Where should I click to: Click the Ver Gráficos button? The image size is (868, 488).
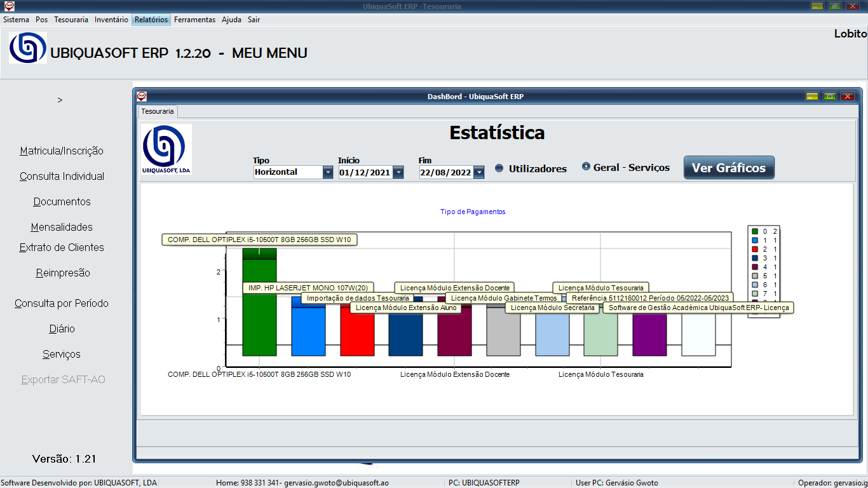(729, 168)
